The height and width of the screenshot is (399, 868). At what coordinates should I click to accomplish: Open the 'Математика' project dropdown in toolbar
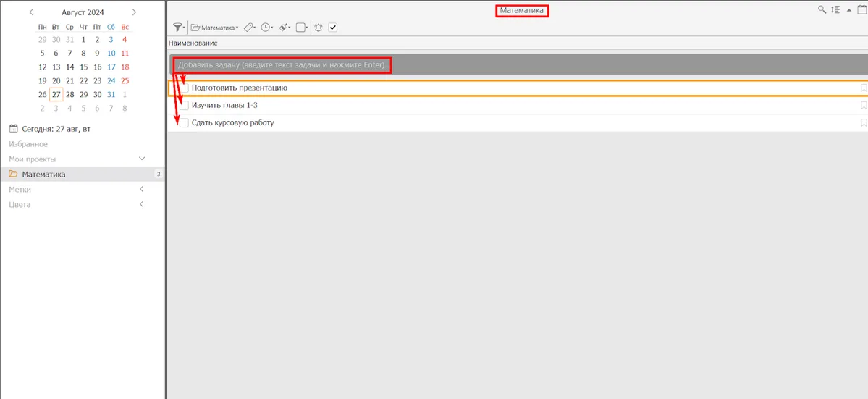tap(216, 28)
